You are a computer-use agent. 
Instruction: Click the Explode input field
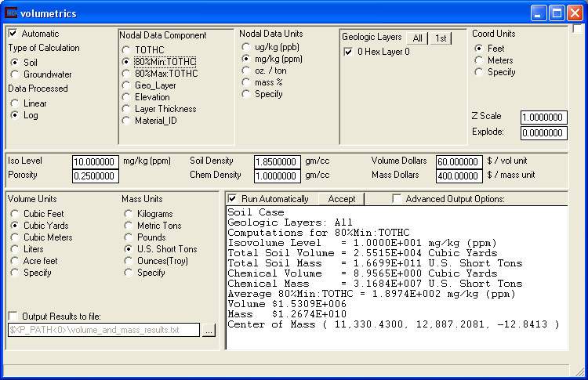[544, 133]
